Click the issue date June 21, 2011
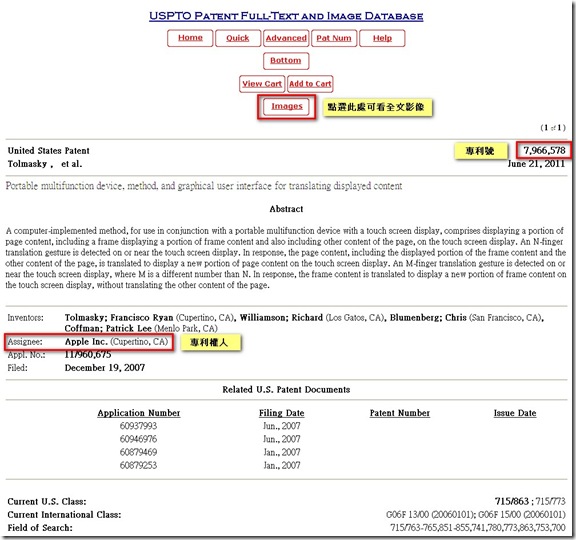This screenshot has height=540, width=576. point(536,164)
